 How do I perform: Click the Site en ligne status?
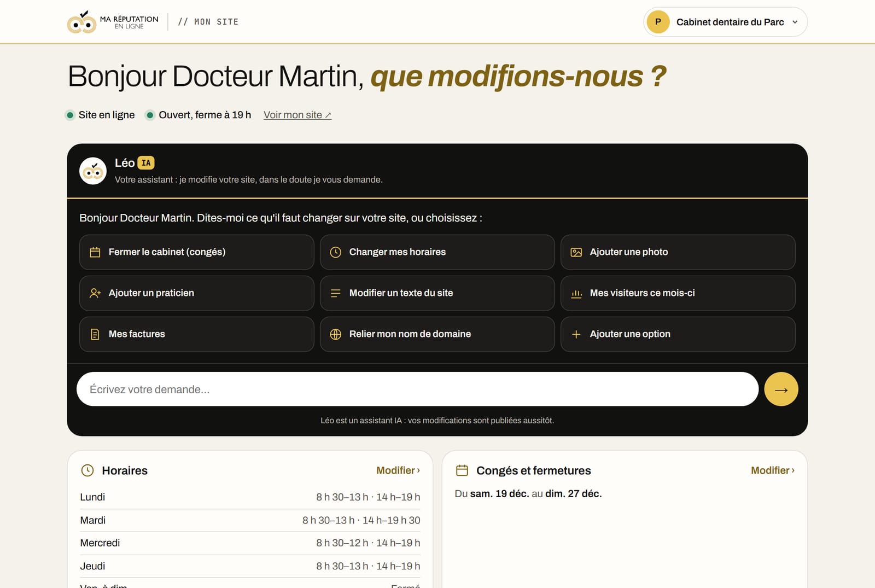pyautogui.click(x=101, y=115)
